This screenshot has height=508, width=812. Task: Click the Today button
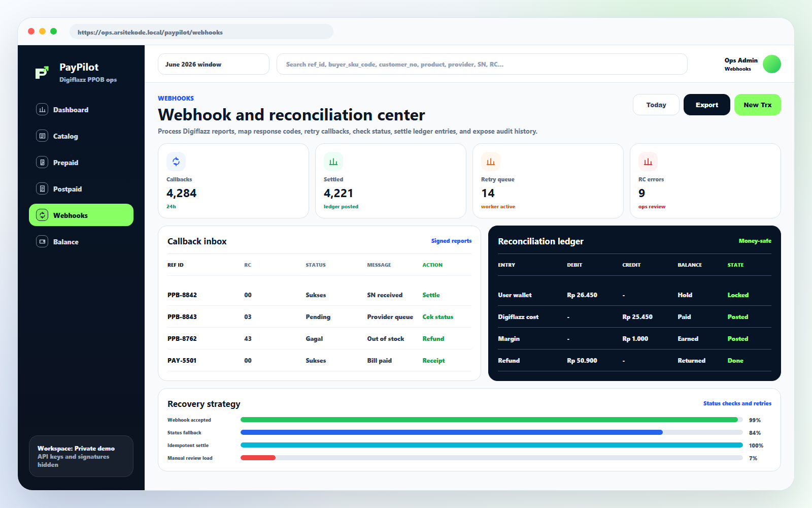click(656, 105)
